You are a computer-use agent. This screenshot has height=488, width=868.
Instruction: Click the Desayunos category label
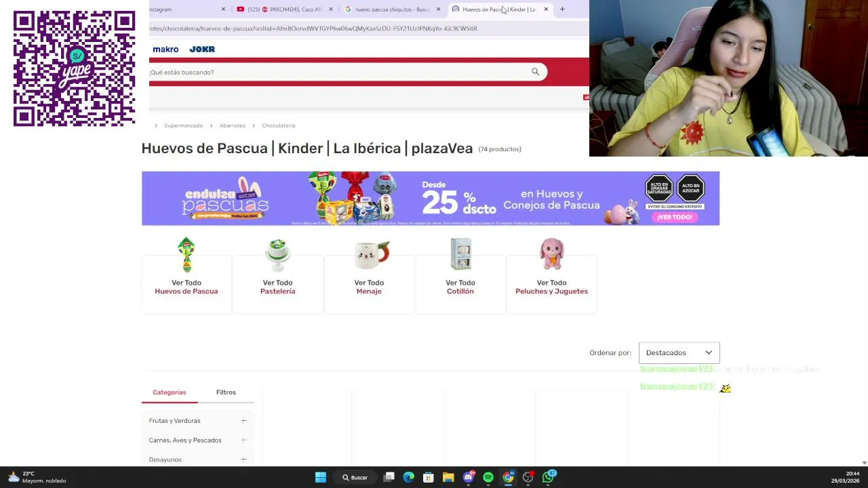click(165, 460)
